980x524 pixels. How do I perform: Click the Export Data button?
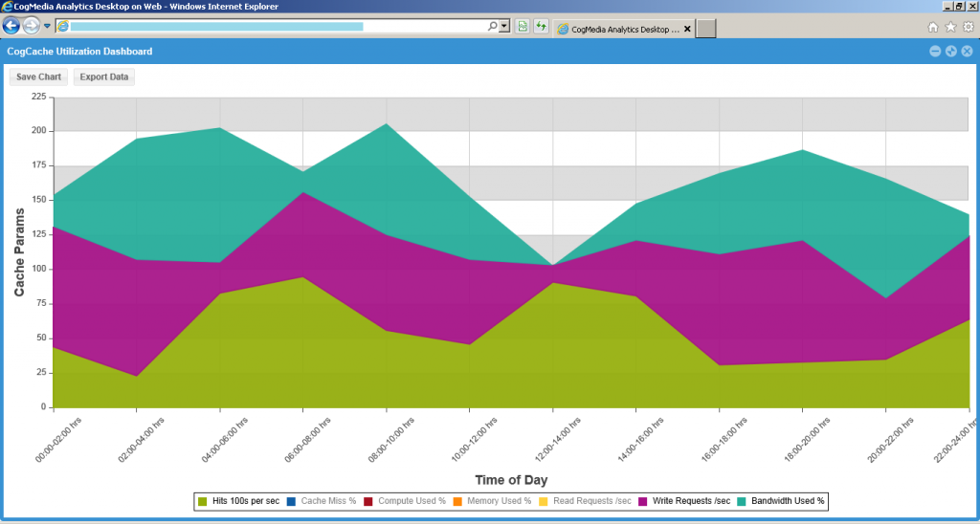(104, 76)
